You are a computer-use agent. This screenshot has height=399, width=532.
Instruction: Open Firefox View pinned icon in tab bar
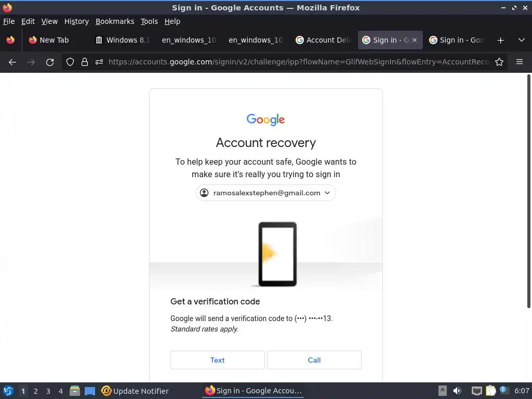pyautogui.click(x=10, y=40)
